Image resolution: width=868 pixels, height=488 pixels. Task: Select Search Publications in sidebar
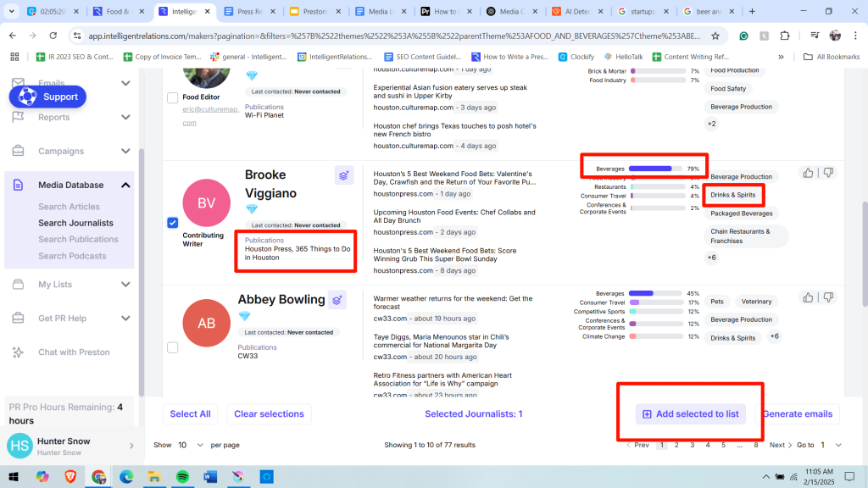(x=78, y=240)
